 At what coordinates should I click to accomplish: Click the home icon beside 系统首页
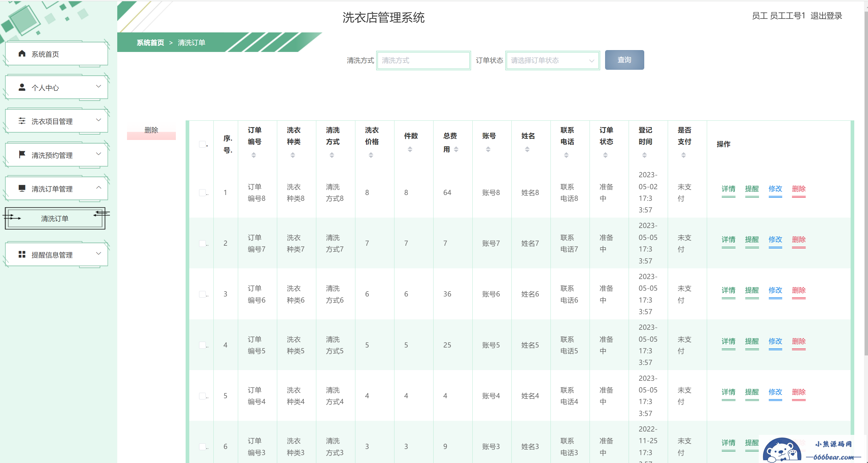[22, 53]
